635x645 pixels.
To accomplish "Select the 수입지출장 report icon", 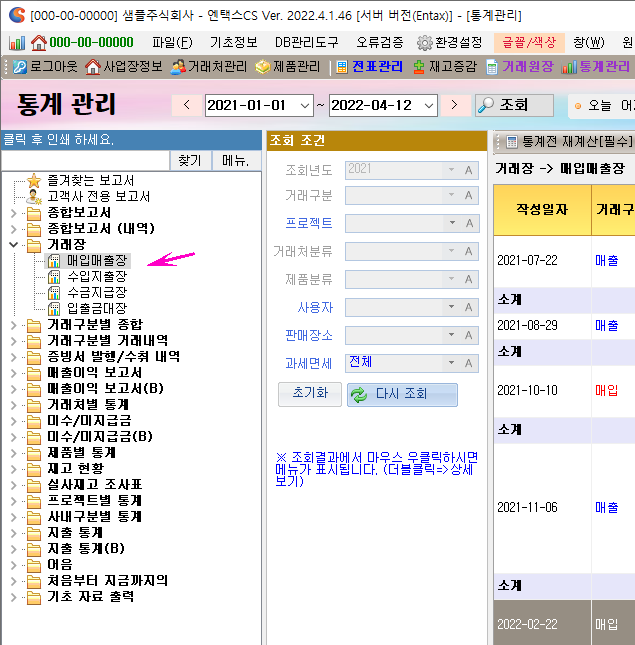I will (53, 276).
